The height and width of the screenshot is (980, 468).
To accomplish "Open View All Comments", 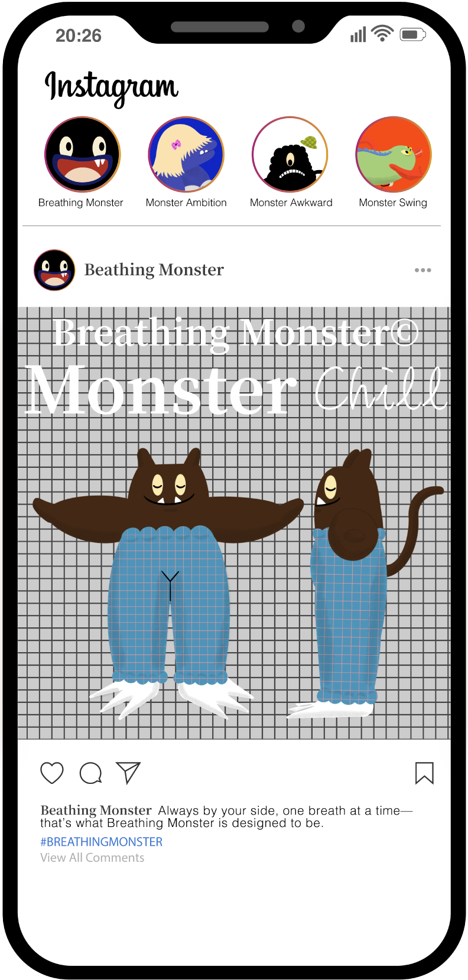I will pyautogui.click(x=92, y=858).
